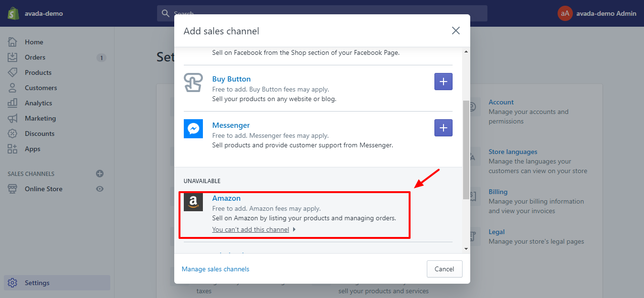Screen dimensions: 644x298
Task: Open Billing settings link
Action: coord(498,192)
